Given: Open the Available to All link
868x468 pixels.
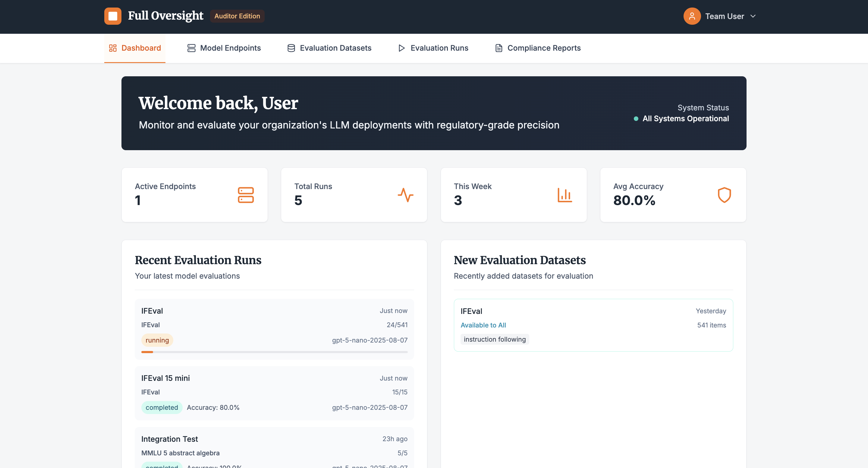Looking at the screenshot, I should pyautogui.click(x=483, y=325).
